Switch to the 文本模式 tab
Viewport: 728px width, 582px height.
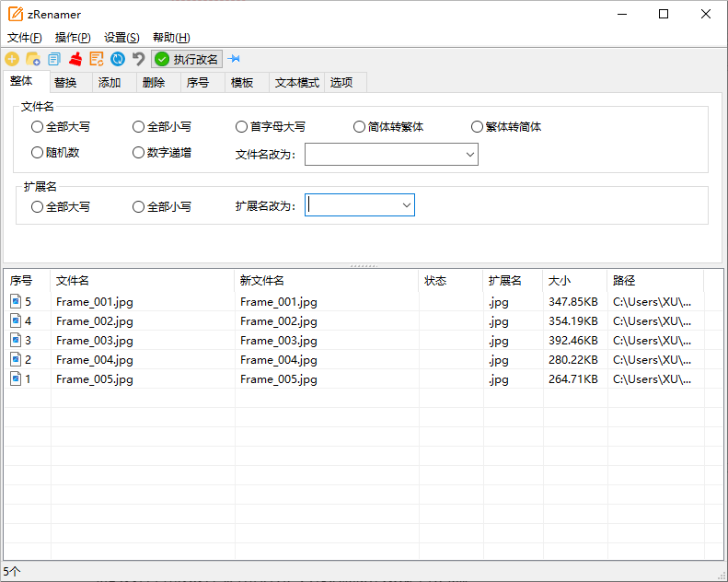pos(297,83)
